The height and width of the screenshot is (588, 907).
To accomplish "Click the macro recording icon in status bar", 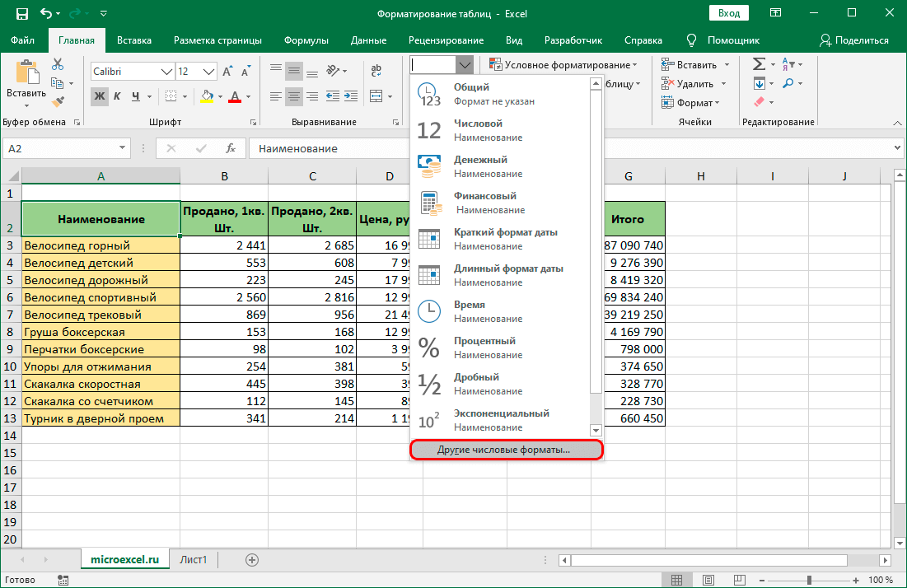I will [x=63, y=580].
